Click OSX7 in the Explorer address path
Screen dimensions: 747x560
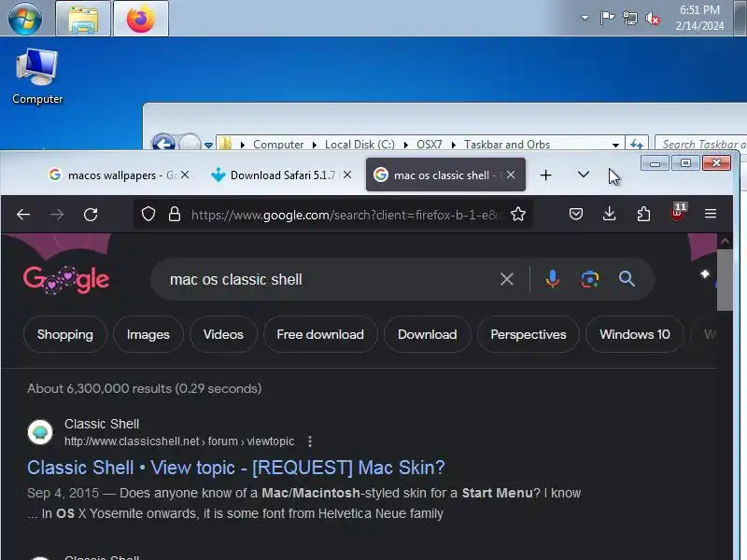pyautogui.click(x=430, y=145)
